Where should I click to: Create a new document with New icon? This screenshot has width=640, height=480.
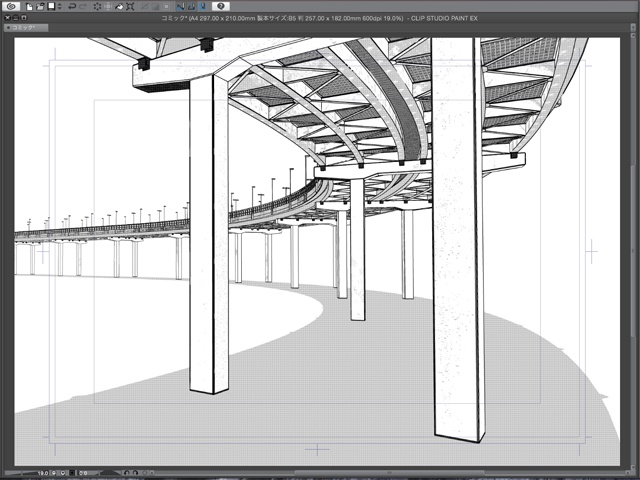(x=30, y=6)
